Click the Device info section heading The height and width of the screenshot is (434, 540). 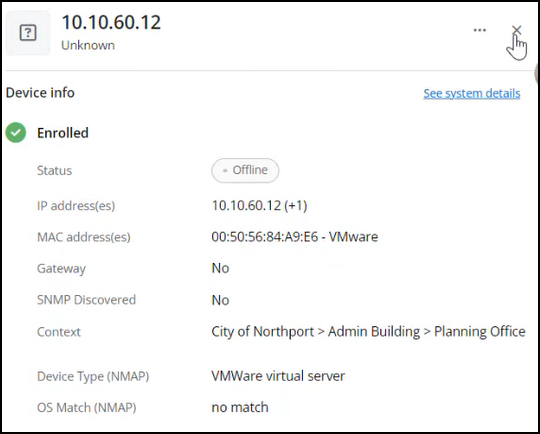pyautogui.click(x=40, y=93)
